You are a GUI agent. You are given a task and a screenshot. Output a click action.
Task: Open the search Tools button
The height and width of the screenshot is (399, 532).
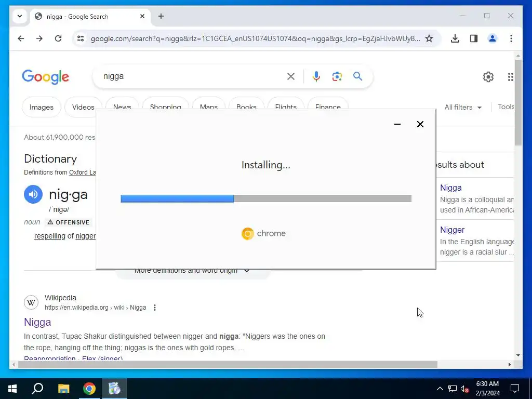[506, 107]
